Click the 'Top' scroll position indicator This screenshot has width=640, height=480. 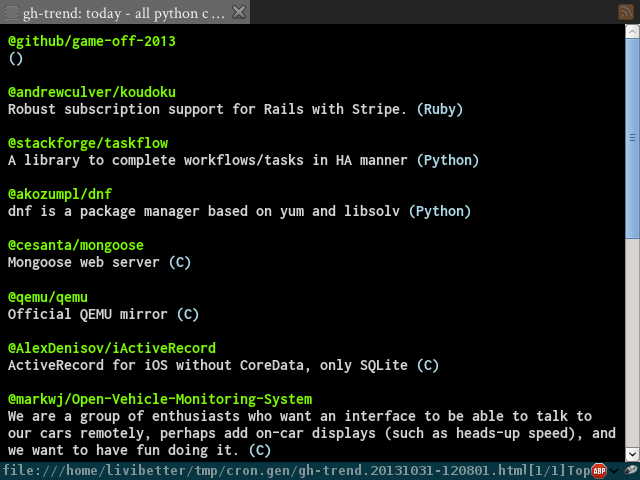click(x=579, y=471)
